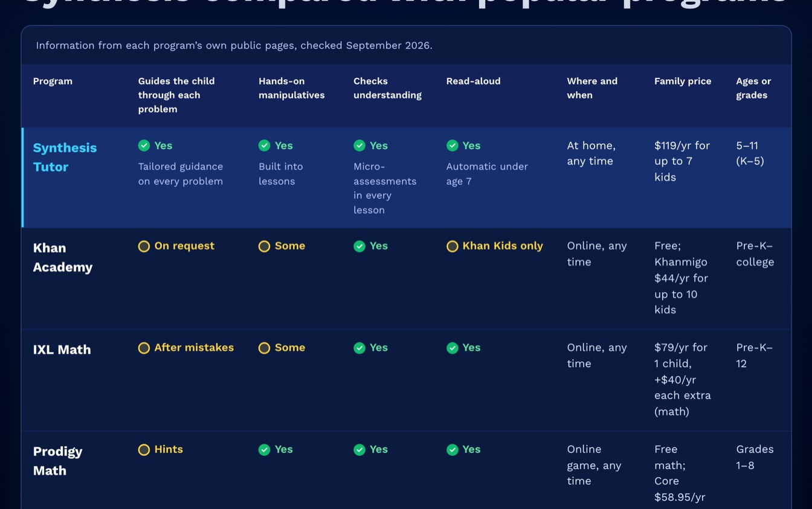Click IXL Math's $79/yr for 1 child price
This screenshot has width=812, height=509.
(x=683, y=380)
